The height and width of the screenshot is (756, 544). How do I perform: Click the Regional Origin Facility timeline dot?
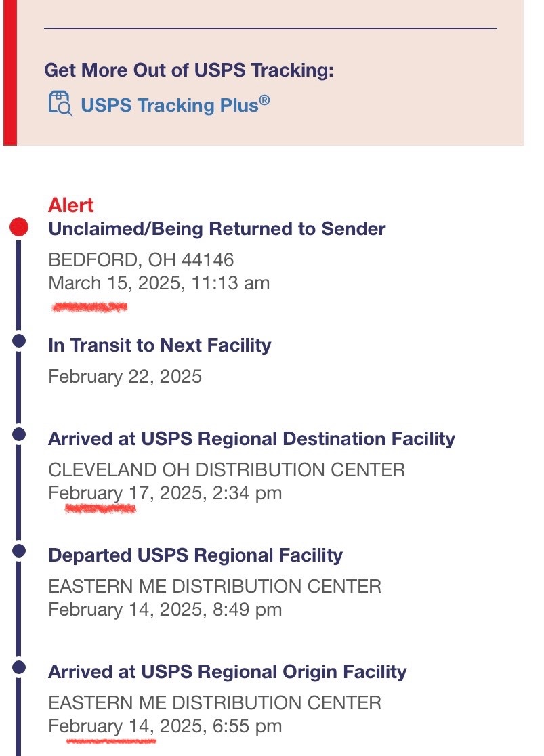pos(19,668)
